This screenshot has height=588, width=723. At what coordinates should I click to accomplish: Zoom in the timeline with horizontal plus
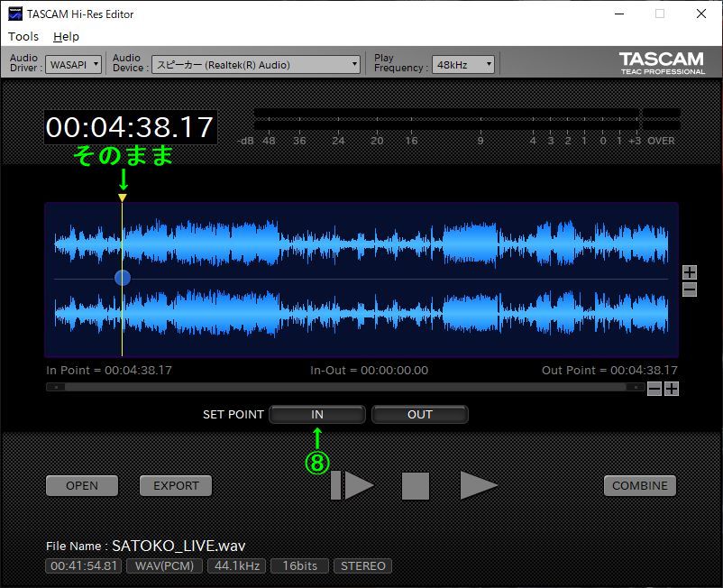click(672, 389)
